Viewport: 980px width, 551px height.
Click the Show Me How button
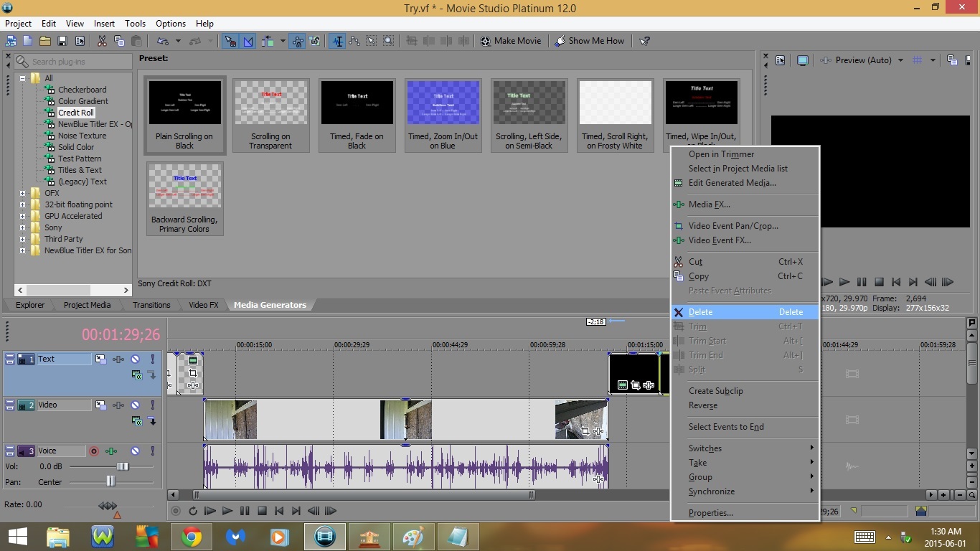point(589,41)
